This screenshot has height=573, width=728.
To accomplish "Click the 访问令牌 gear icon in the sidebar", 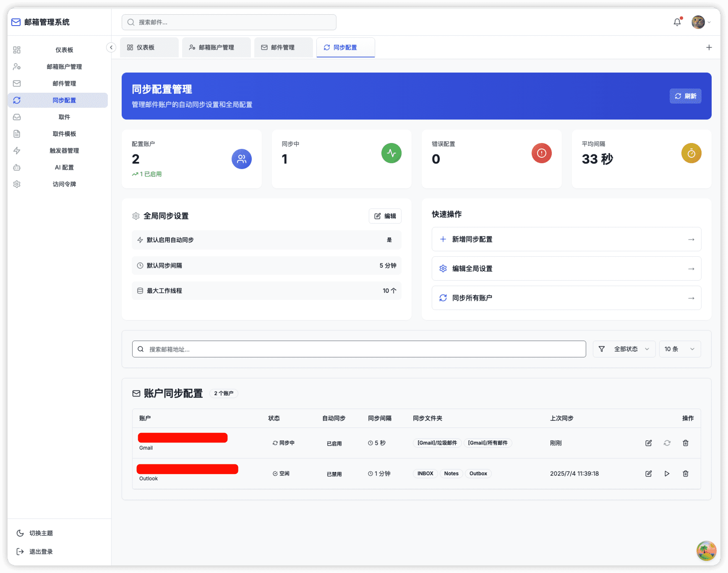I will [17, 184].
